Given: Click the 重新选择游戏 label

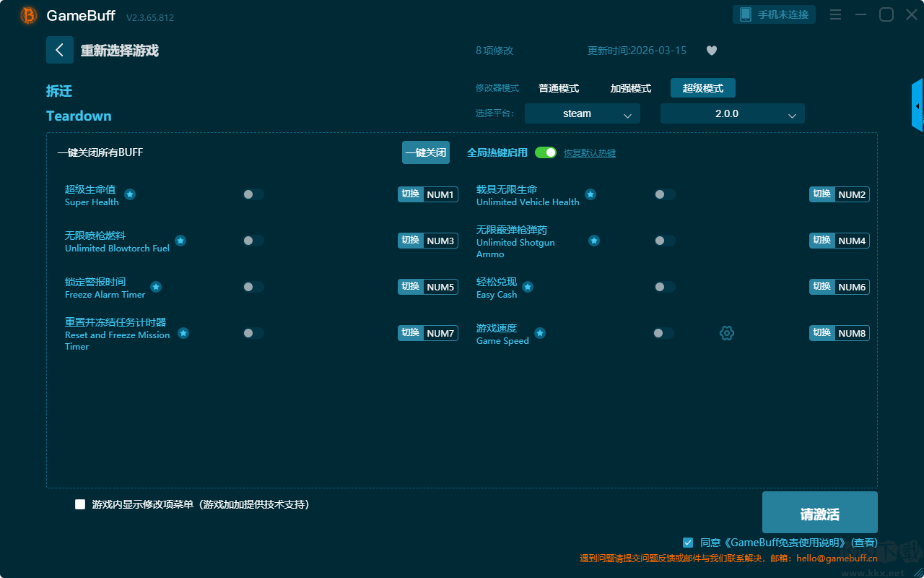Looking at the screenshot, I should (120, 51).
